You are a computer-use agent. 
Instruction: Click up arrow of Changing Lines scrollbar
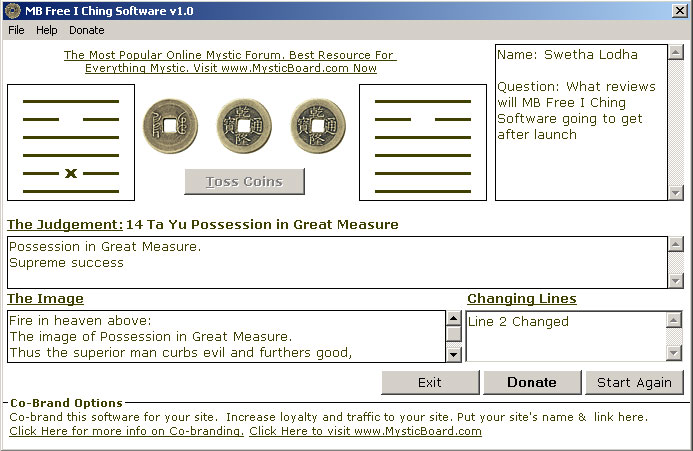[673, 320]
